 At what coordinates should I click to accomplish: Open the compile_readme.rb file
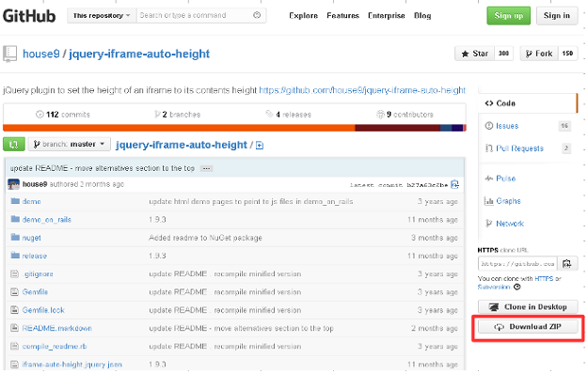click(x=55, y=347)
